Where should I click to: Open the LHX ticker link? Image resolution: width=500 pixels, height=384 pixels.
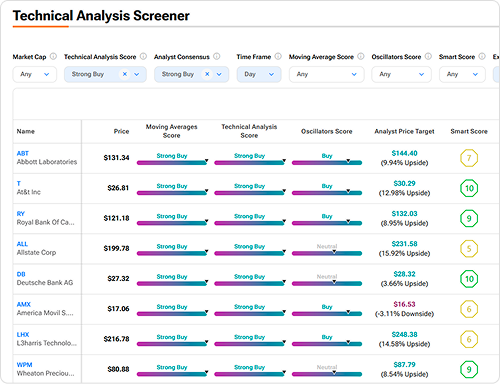point(23,334)
